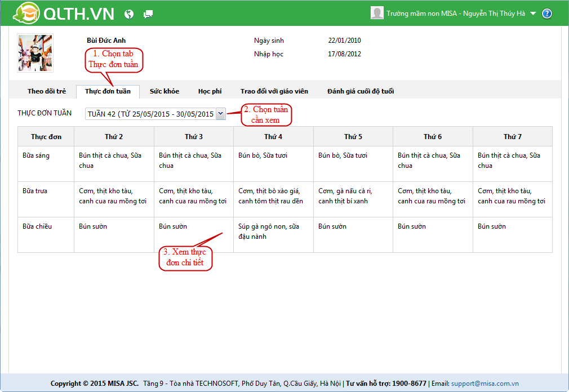Click the THỰC ĐƠN TUẦN label
569x392 pixels.
[45, 113]
